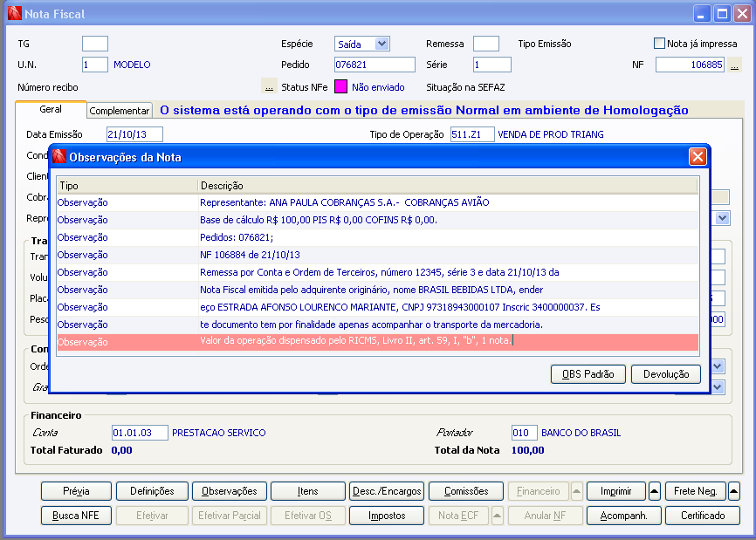The image size is (756, 540).
Task: Open the Impostos button
Action: point(387,516)
